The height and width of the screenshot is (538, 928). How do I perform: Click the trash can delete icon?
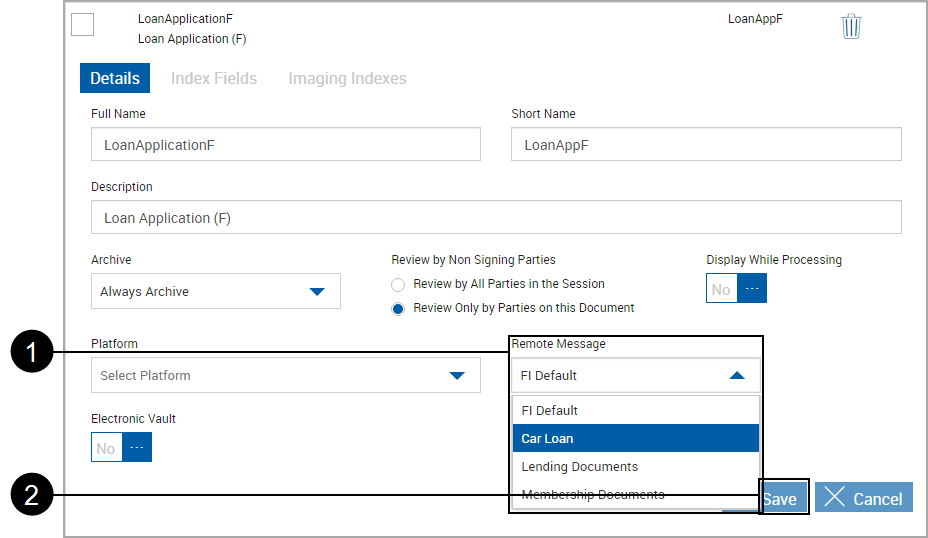(x=851, y=26)
